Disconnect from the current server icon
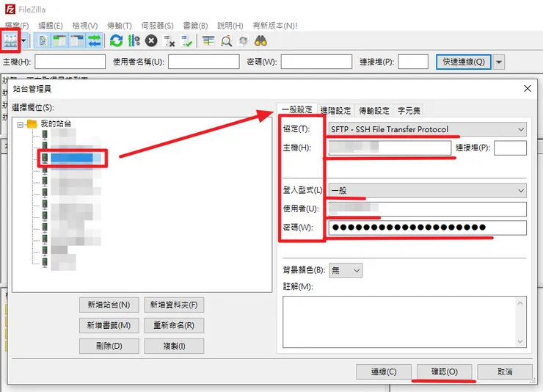Image resolution: width=543 pixels, height=392 pixels. [x=169, y=41]
